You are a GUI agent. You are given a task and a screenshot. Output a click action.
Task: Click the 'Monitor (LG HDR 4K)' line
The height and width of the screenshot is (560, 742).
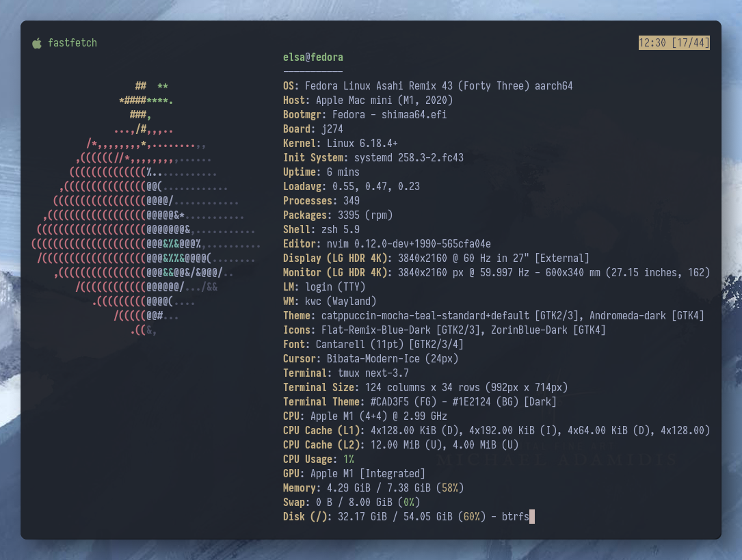click(496, 272)
